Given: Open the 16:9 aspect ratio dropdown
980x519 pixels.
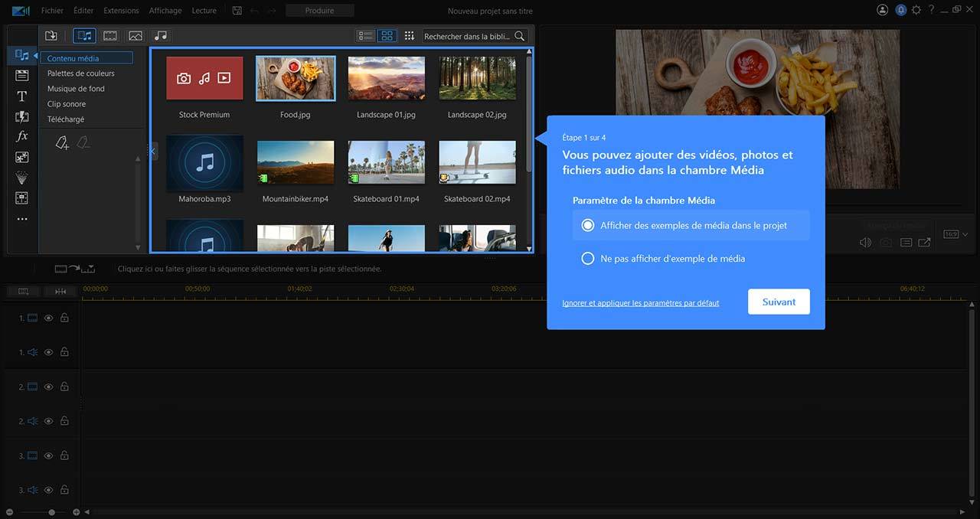Looking at the screenshot, I should point(955,234).
